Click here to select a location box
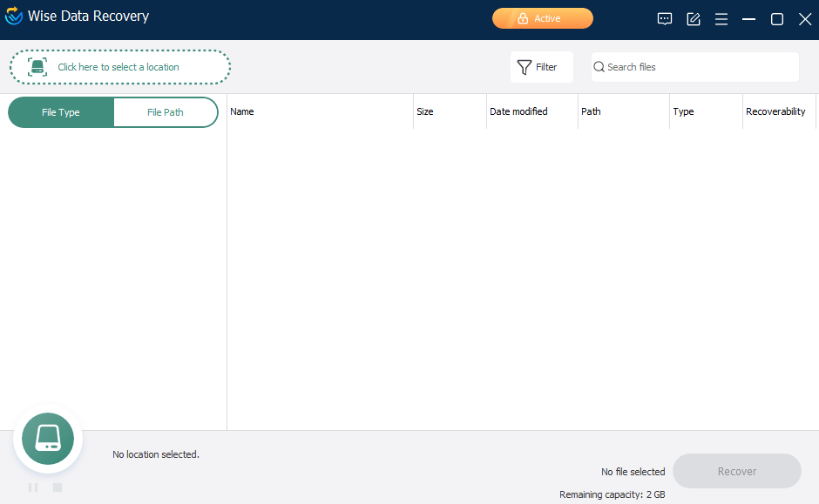The width and height of the screenshot is (819, 504). (x=120, y=67)
